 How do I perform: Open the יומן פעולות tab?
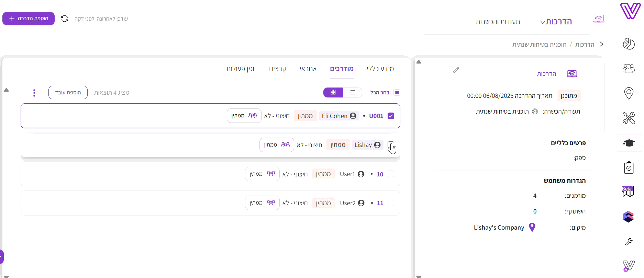(241, 69)
